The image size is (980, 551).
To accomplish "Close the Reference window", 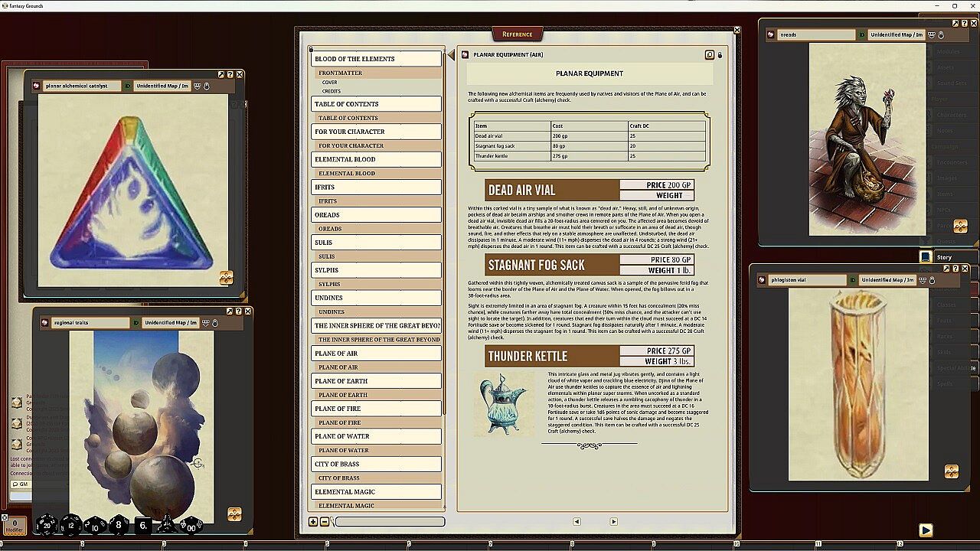I will pos(737,30).
